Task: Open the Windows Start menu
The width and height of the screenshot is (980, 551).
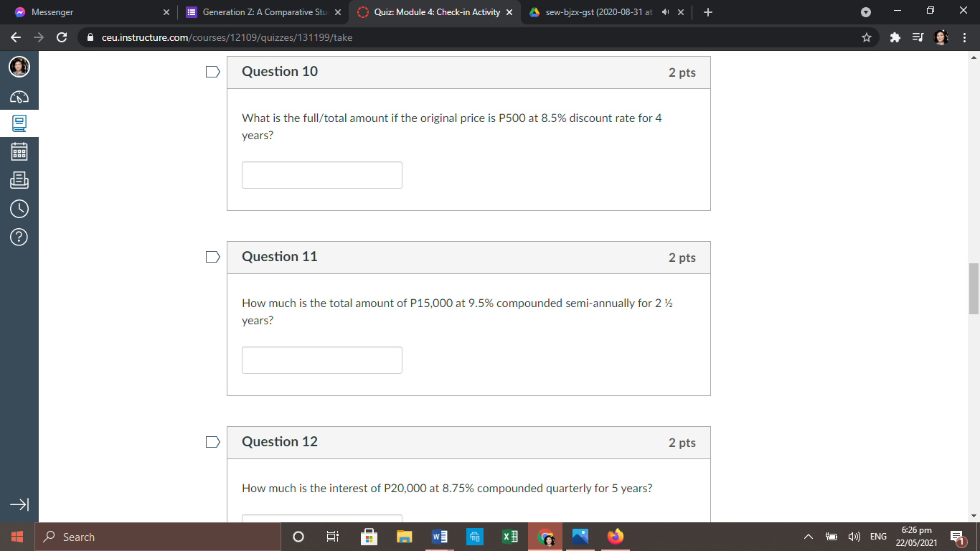Action: (17, 537)
